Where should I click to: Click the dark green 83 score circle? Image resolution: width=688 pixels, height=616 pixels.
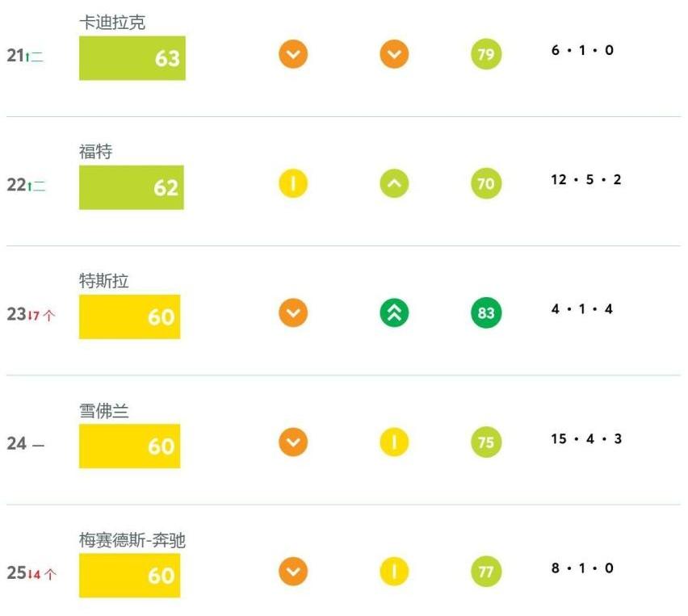486,312
